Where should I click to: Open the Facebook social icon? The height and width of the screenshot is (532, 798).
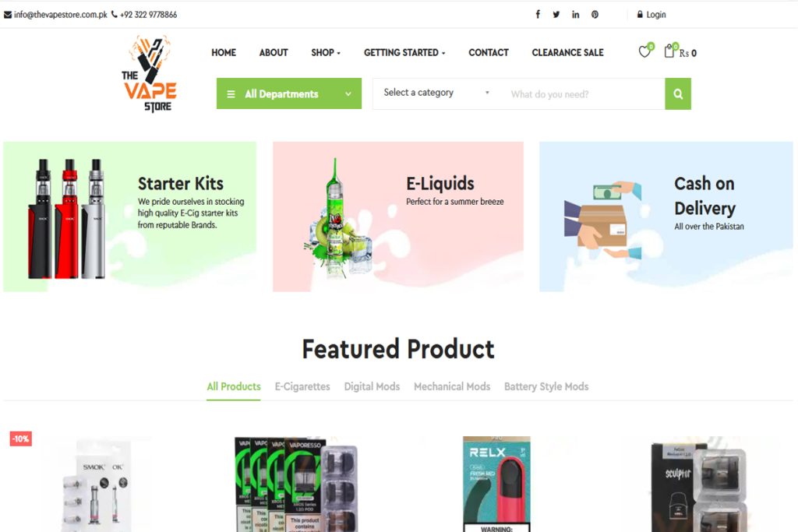tap(538, 14)
